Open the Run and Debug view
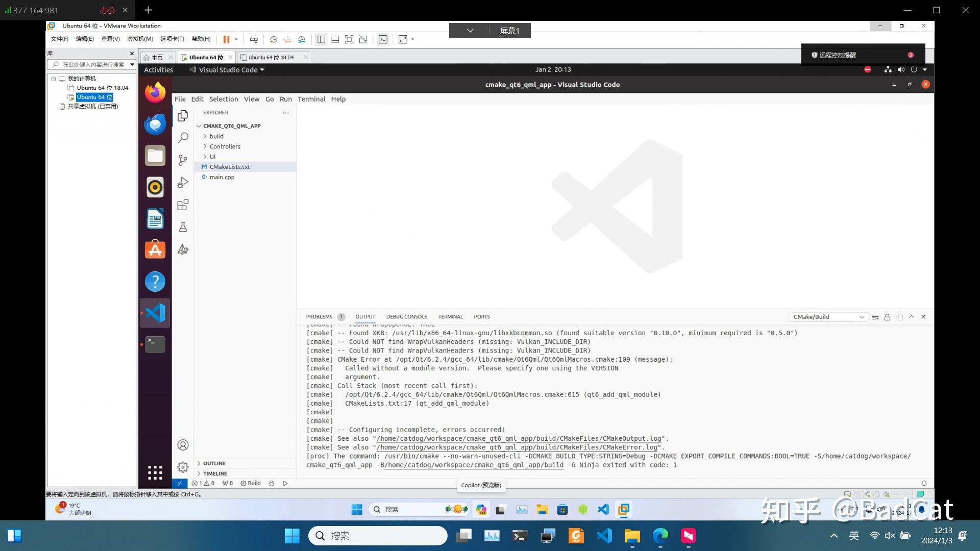 [x=183, y=182]
